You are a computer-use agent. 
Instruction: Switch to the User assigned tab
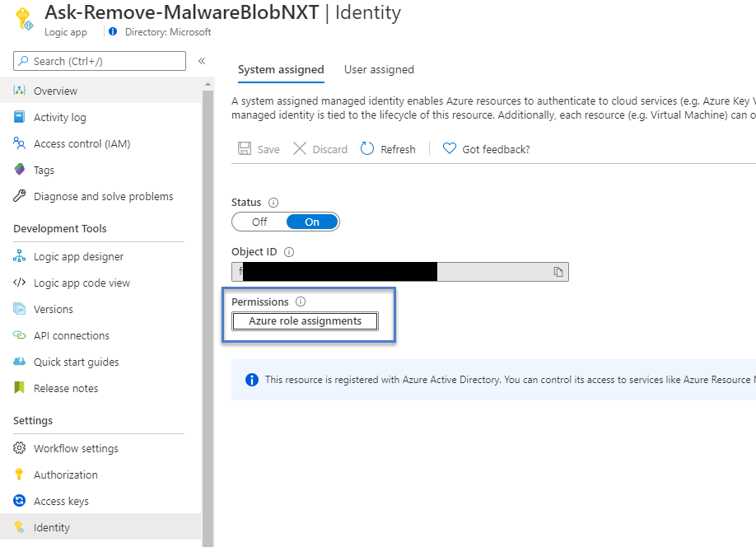(379, 69)
